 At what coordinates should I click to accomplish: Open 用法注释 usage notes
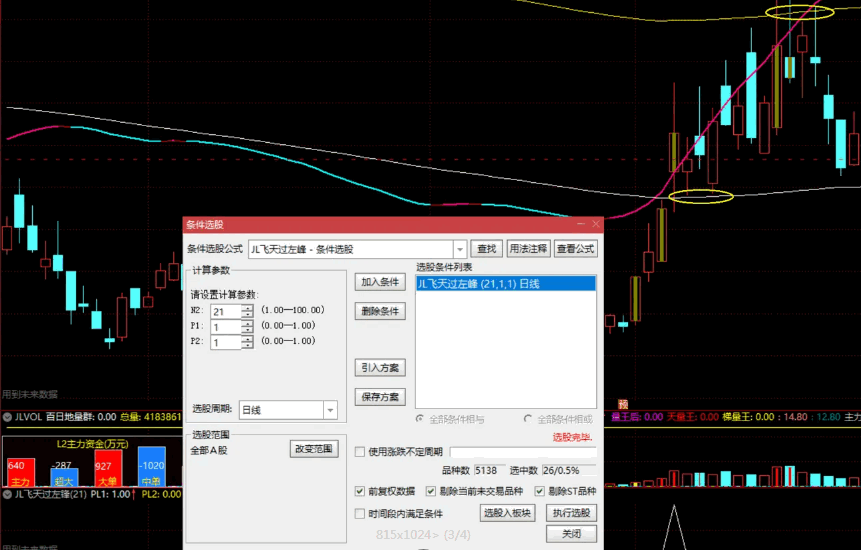tap(528, 249)
